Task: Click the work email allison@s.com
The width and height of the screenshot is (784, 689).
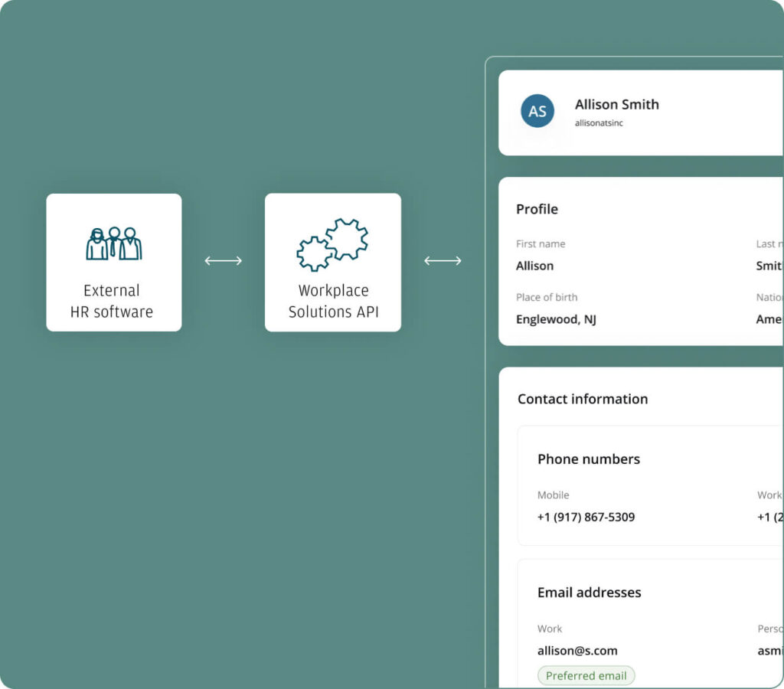Action: tap(577, 651)
